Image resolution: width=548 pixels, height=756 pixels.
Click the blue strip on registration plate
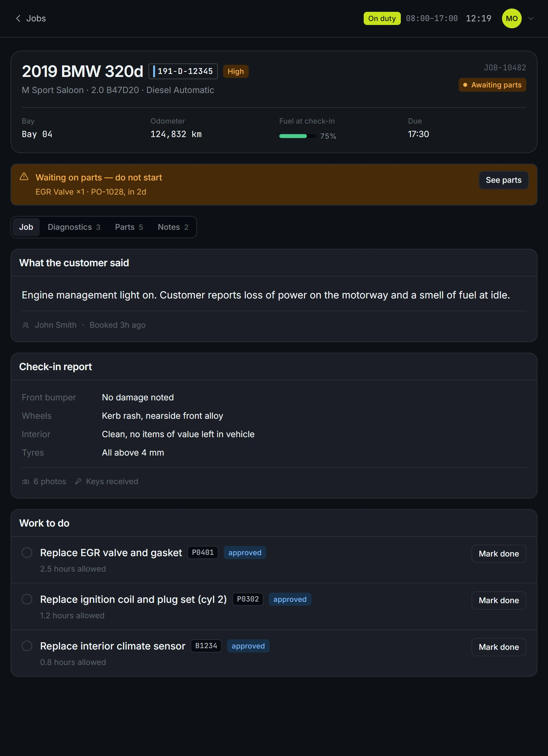(x=154, y=71)
